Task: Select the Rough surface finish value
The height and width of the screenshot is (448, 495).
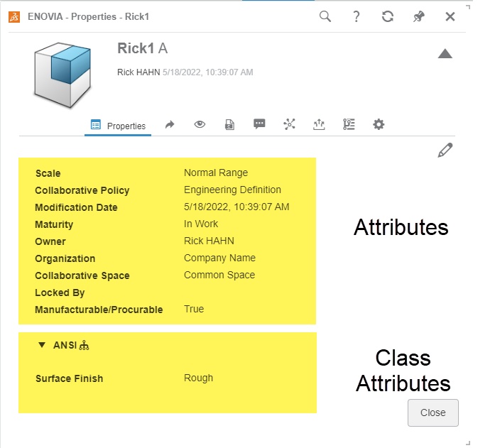Action: pos(198,378)
